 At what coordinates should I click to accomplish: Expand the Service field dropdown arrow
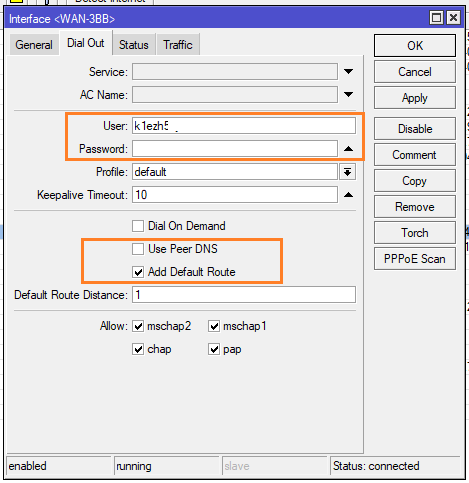(348, 71)
